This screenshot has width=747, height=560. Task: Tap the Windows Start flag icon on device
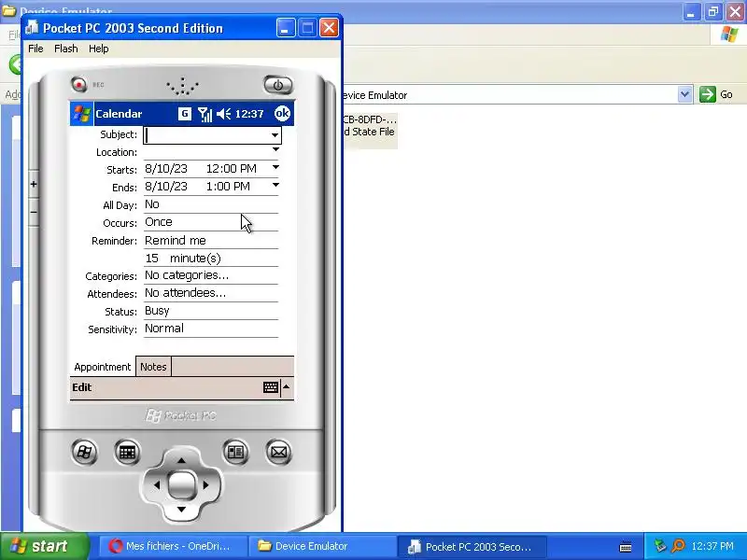(x=82, y=114)
